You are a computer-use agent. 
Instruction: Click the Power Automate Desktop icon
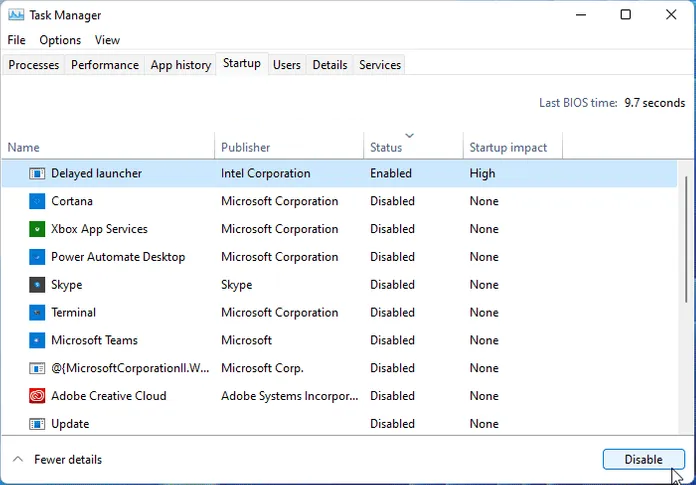pos(37,257)
